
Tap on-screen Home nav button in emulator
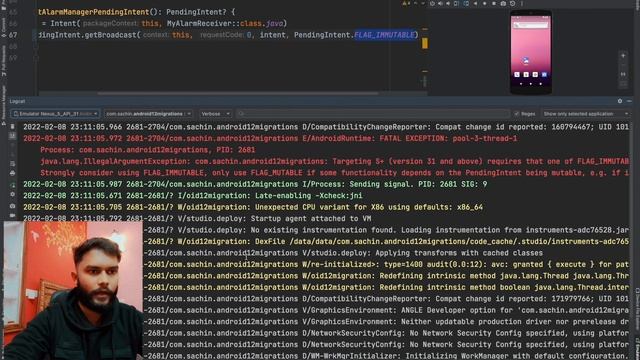[x=531, y=84]
